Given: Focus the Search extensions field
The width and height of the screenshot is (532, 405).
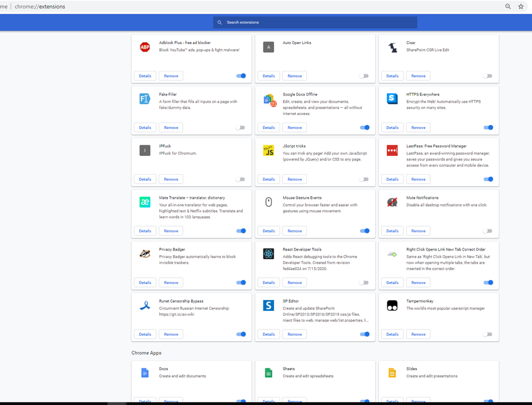Looking at the screenshot, I should (x=315, y=22).
